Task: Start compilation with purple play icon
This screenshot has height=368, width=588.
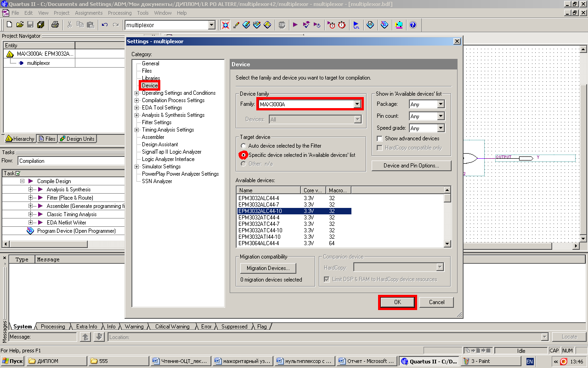Action: click(295, 25)
